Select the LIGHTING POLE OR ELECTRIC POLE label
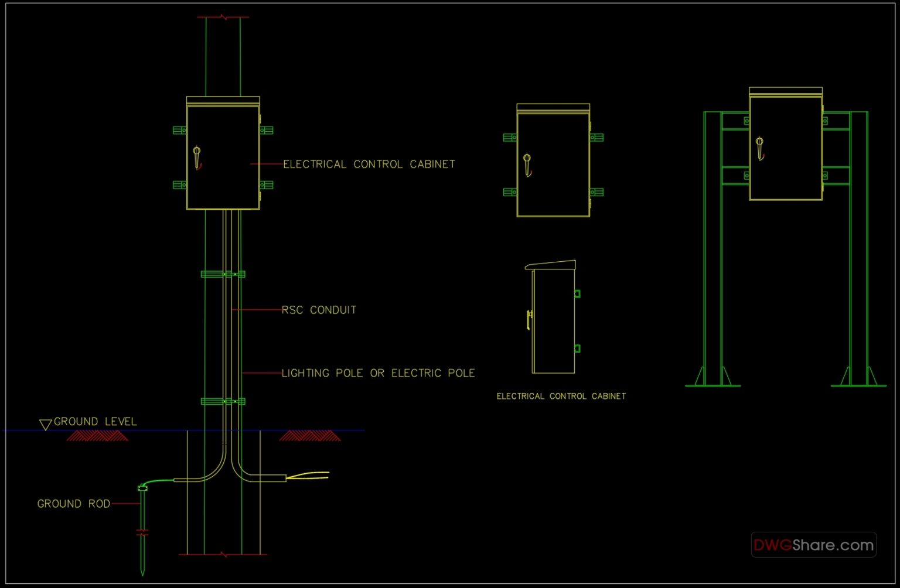The height and width of the screenshot is (588, 900). coord(379,372)
